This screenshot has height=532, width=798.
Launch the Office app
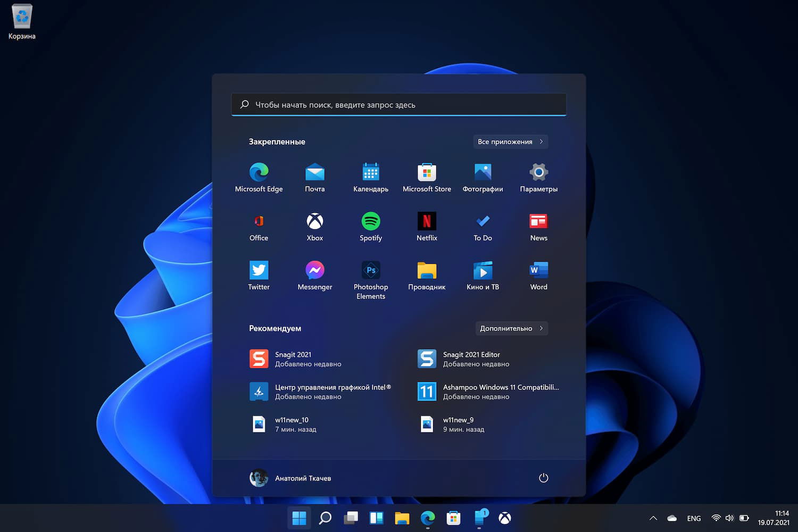click(x=259, y=227)
